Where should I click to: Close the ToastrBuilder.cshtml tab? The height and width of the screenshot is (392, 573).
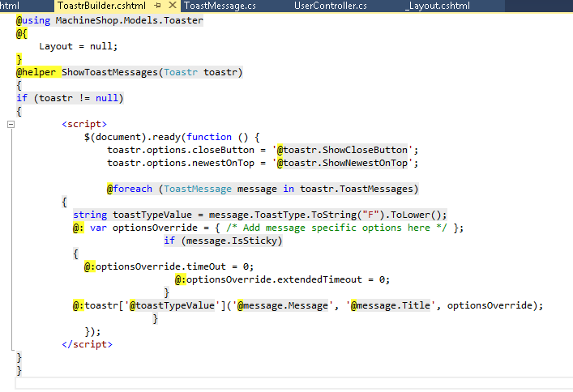pos(173,5)
